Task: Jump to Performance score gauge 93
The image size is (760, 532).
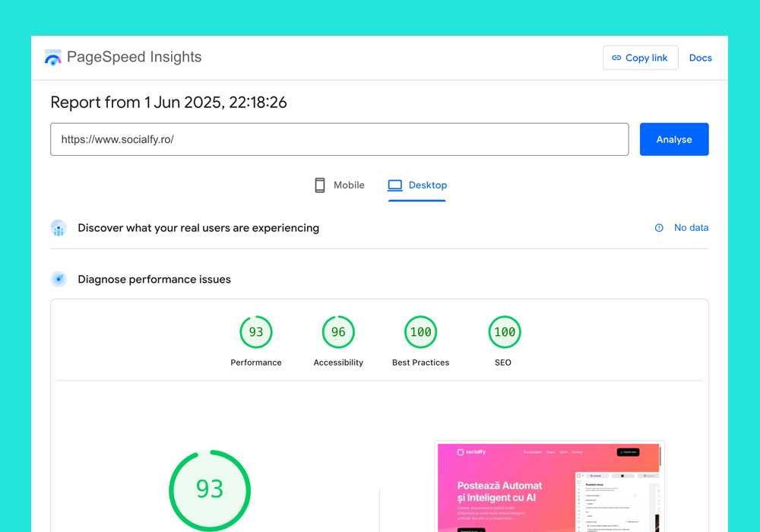Action: coord(256,332)
